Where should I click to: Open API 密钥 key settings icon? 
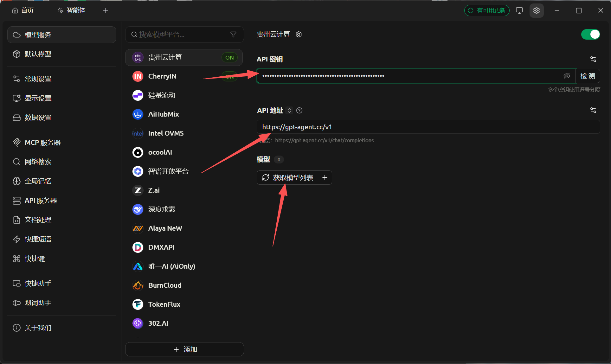593,59
